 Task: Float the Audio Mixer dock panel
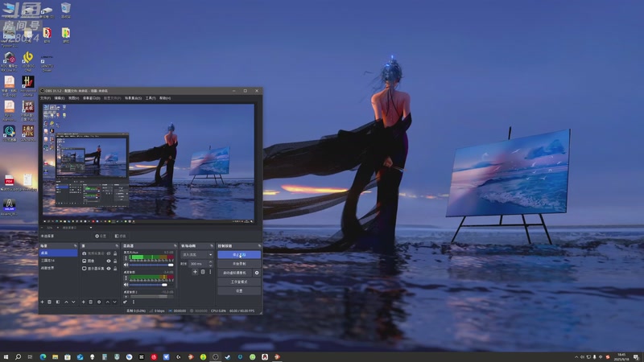click(175, 246)
